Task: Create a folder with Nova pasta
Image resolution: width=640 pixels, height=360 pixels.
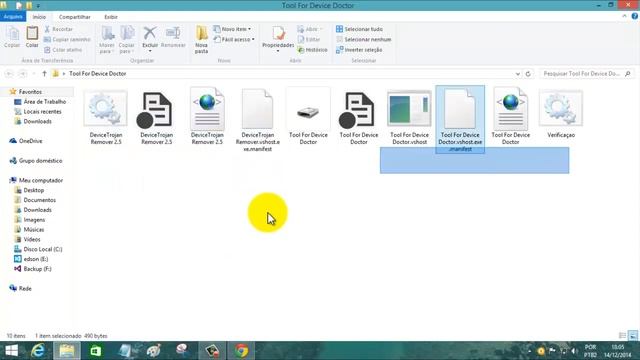Action: pos(201,40)
